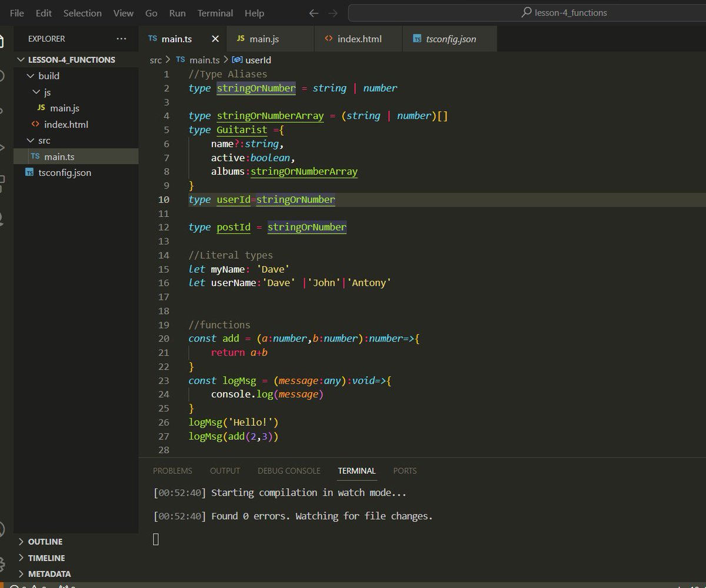The image size is (706, 588).
Task: Collapse the src folder in Explorer
Action: click(x=31, y=140)
